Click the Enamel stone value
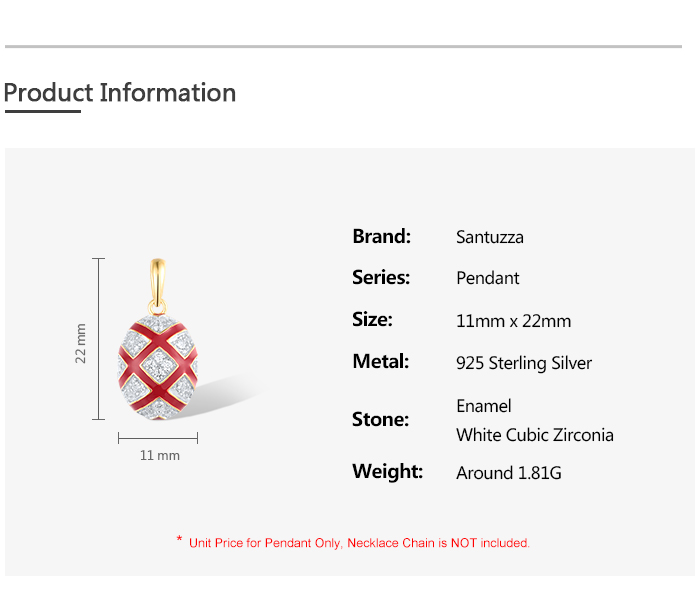The height and width of the screenshot is (615, 700). coord(484,406)
